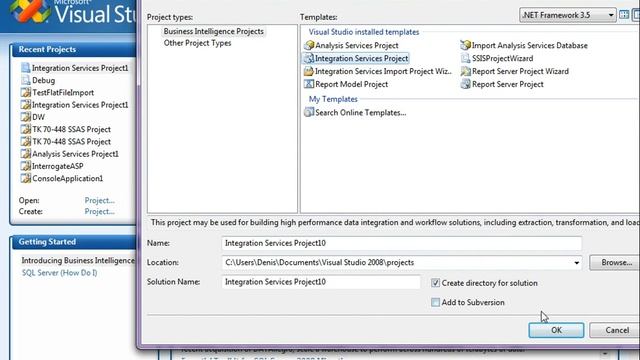Select Analysis Services Project template icon
This screenshot has width=640, height=360.
tap(309, 45)
